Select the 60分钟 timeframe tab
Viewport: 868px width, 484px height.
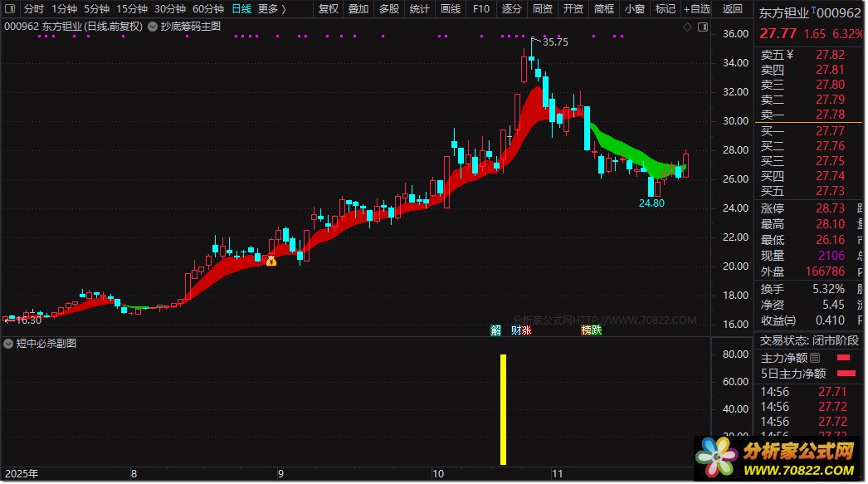coord(208,9)
